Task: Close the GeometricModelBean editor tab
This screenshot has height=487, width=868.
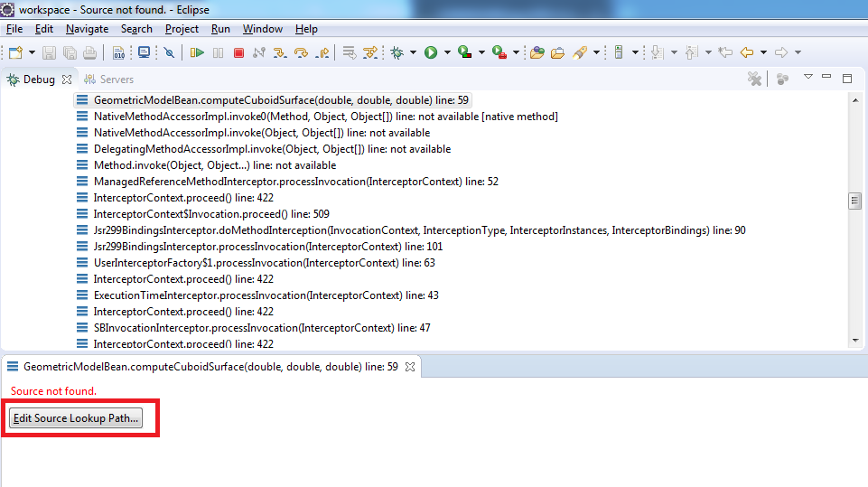Action: [410, 367]
